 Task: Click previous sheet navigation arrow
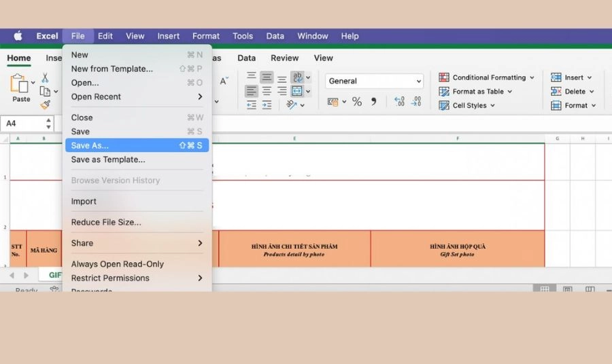coord(12,276)
